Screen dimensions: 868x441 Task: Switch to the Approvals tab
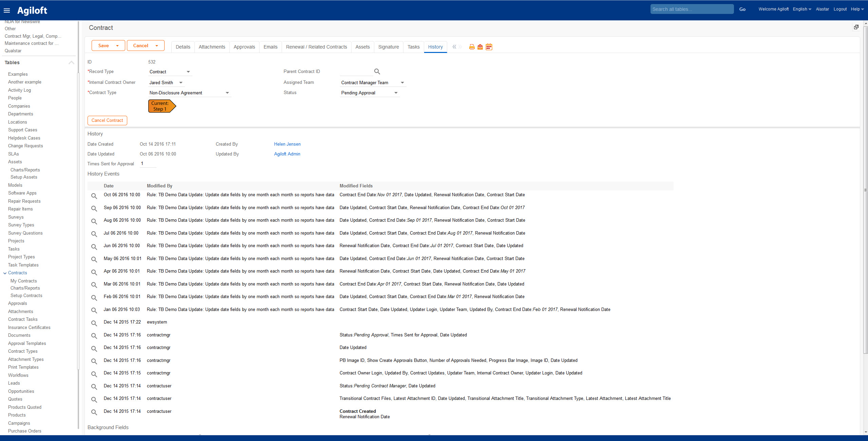244,47
